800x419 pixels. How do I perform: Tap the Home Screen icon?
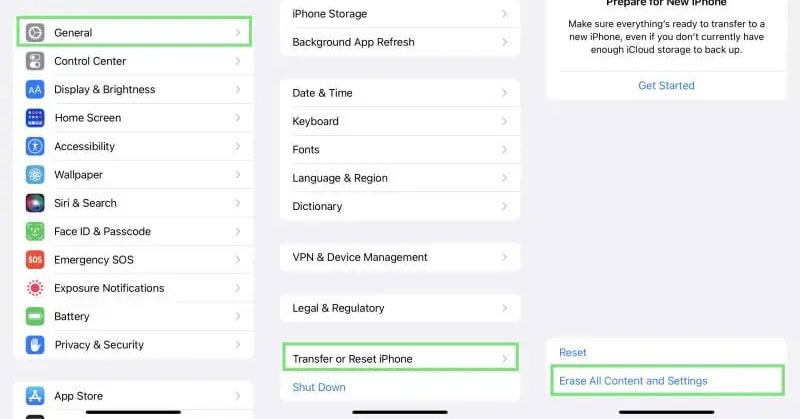(36, 118)
